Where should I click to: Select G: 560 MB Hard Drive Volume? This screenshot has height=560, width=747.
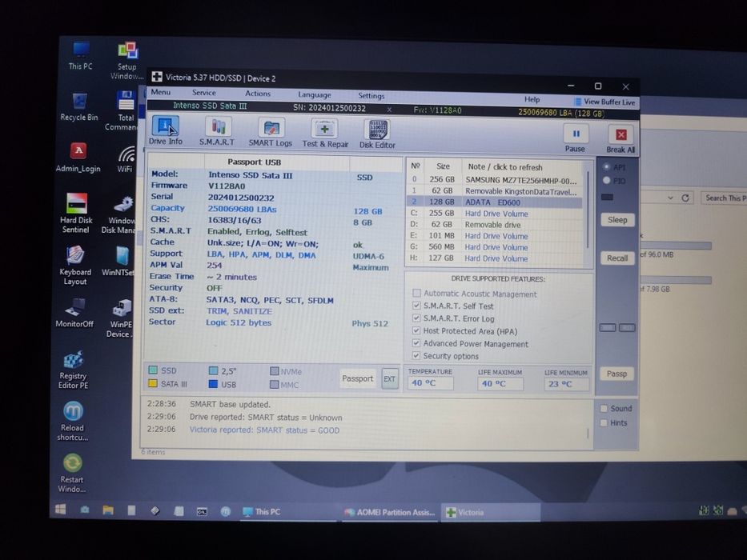click(x=495, y=246)
